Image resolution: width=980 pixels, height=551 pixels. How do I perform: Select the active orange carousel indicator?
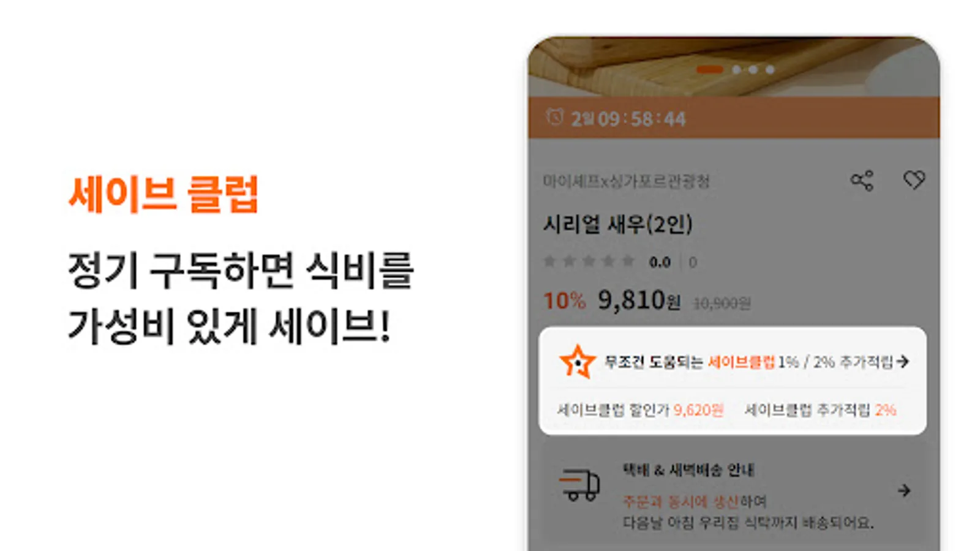710,70
